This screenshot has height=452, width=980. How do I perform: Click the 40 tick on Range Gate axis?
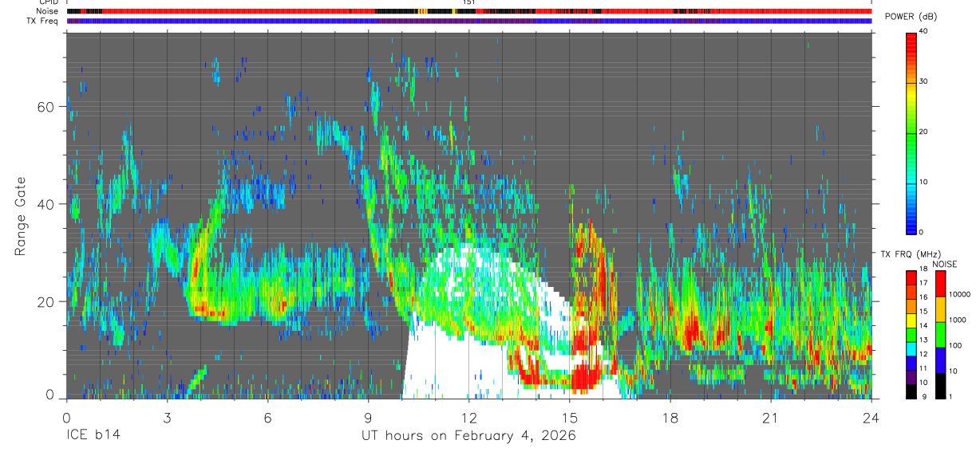(45, 204)
